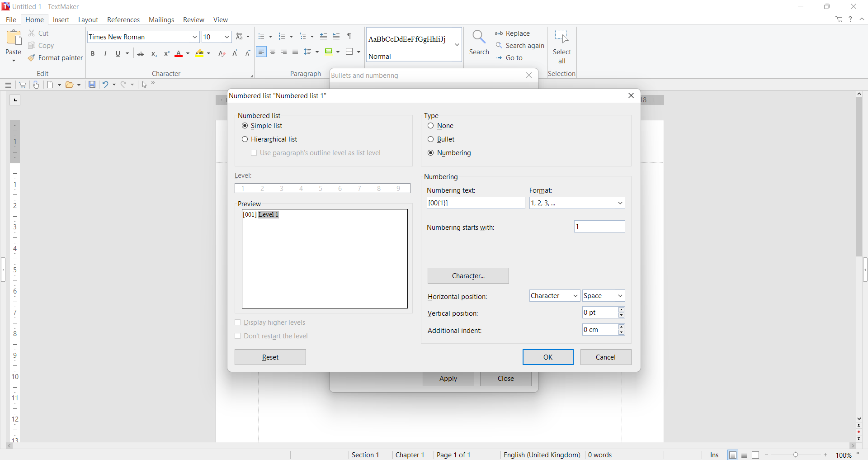Switch to the Mailings ribbon tab
Viewport: 868px width, 460px height.
tap(161, 20)
